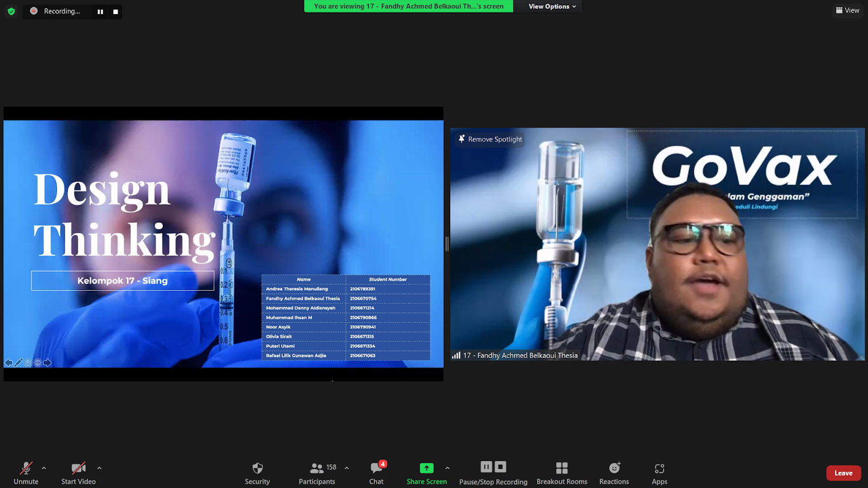The width and height of the screenshot is (868, 488).
Task: Unmute the microphone
Action: pyautogui.click(x=26, y=473)
